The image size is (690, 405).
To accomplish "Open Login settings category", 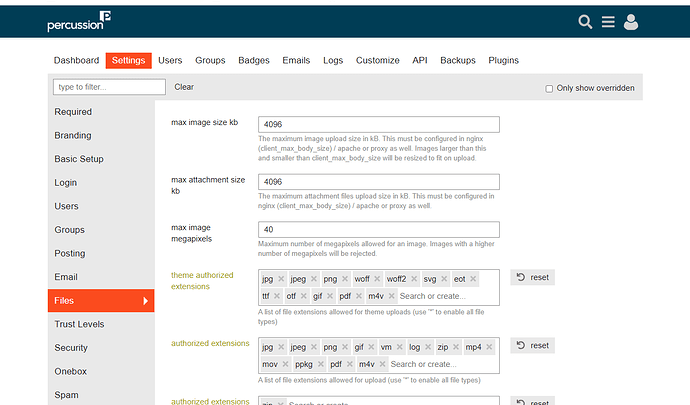I will (x=101, y=183).
